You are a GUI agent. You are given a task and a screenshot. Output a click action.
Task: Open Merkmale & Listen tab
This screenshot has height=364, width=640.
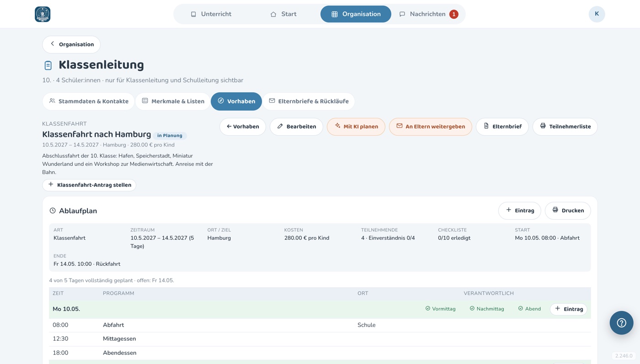[x=173, y=101]
